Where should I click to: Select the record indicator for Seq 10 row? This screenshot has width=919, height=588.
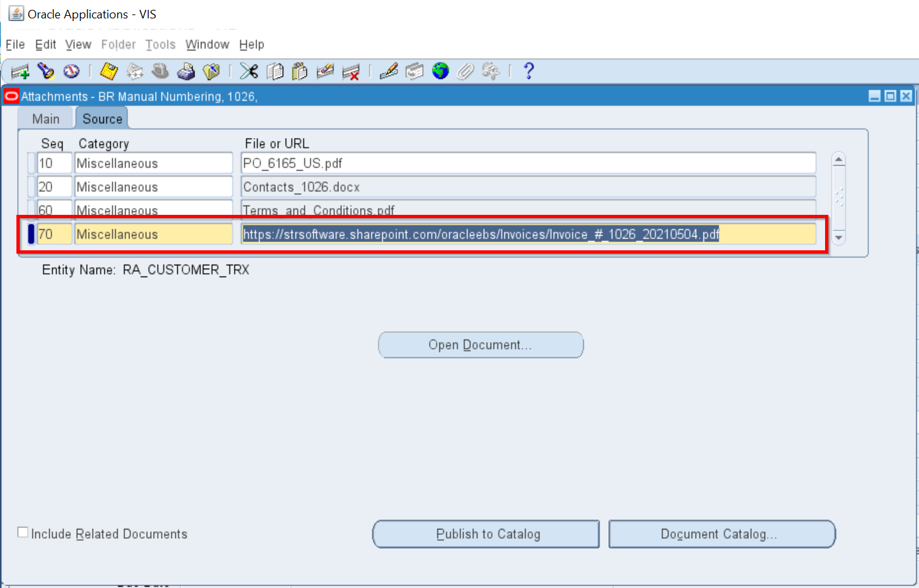pyautogui.click(x=31, y=163)
